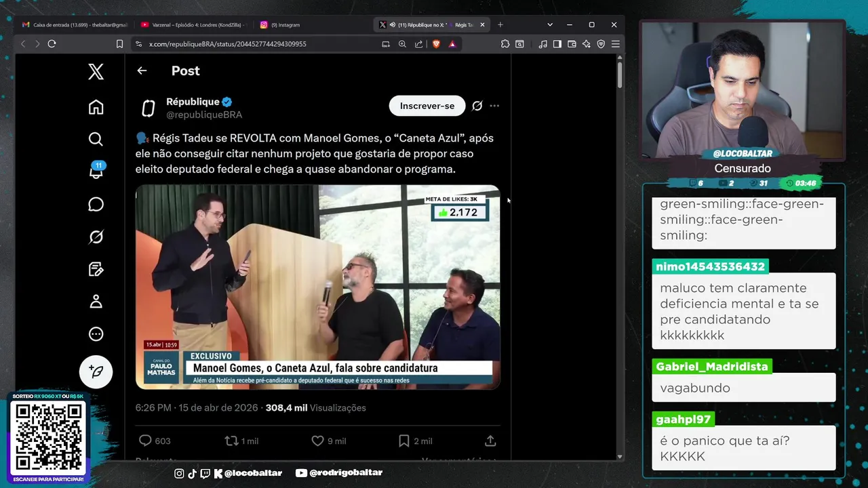Open the @republiqueBRA handle link
The image size is (868, 488).
tap(204, 115)
